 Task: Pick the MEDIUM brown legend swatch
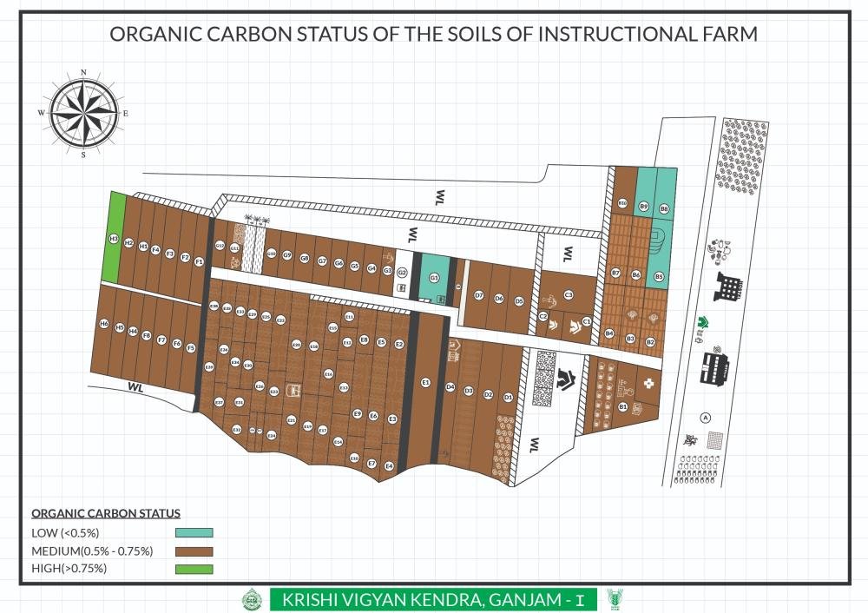pyautogui.click(x=194, y=550)
